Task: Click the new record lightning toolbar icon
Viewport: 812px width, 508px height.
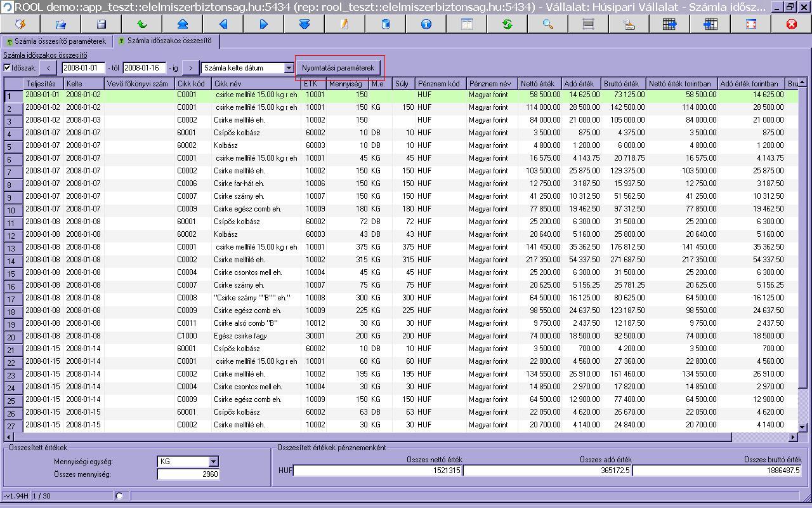Action: (x=20, y=24)
